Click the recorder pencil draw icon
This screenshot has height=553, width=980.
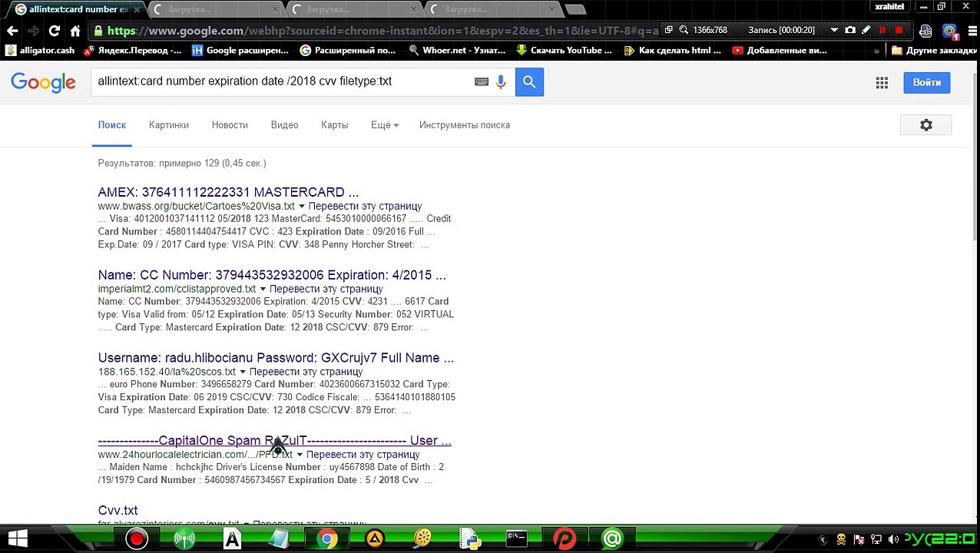point(866,30)
